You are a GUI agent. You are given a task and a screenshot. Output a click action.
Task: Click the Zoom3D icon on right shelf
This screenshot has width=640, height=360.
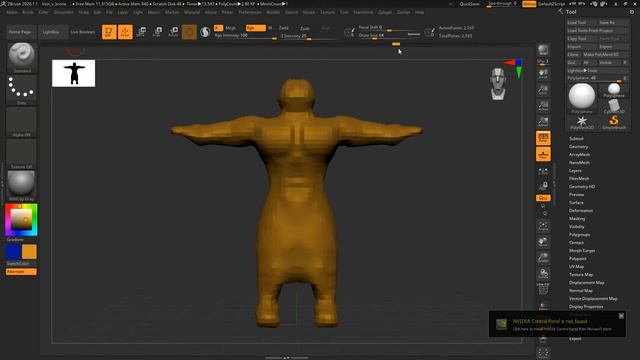pyautogui.click(x=543, y=258)
